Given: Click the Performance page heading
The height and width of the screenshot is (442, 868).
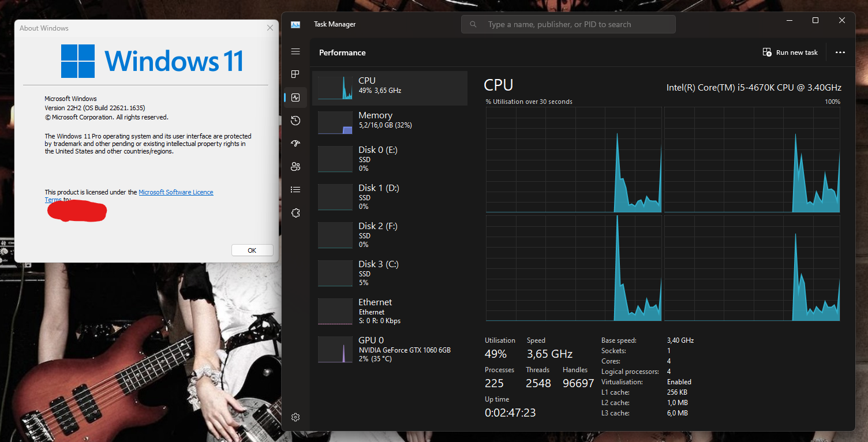Looking at the screenshot, I should click(342, 53).
